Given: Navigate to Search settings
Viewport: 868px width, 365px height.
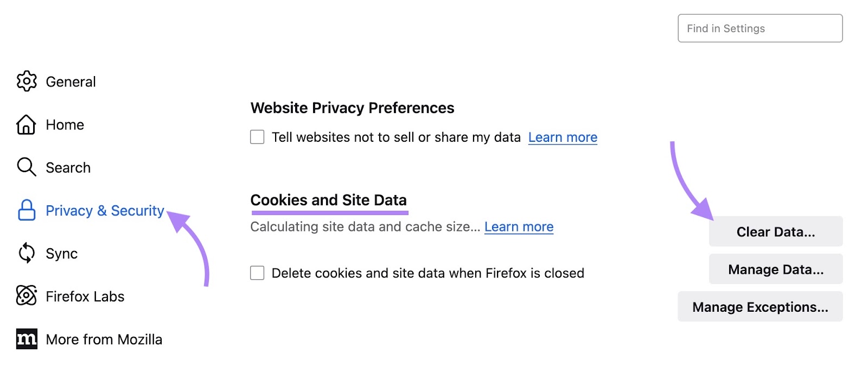Looking at the screenshot, I should tap(68, 168).
